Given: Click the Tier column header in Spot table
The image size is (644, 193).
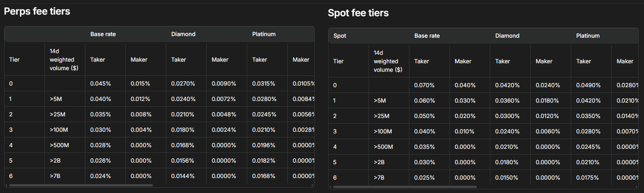Looking at the screenshot, I should click(338, 61).
